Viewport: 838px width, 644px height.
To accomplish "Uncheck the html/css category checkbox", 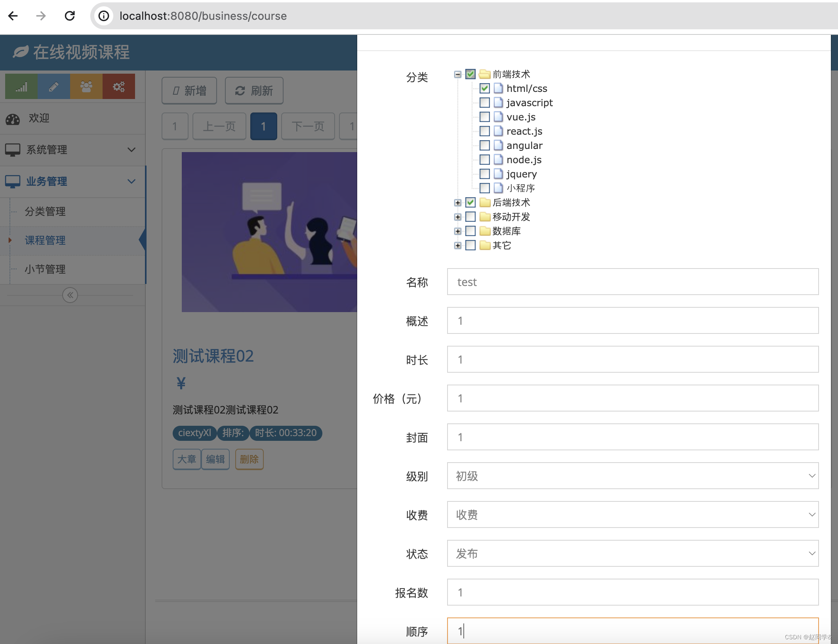I will [x=484, y=88].
